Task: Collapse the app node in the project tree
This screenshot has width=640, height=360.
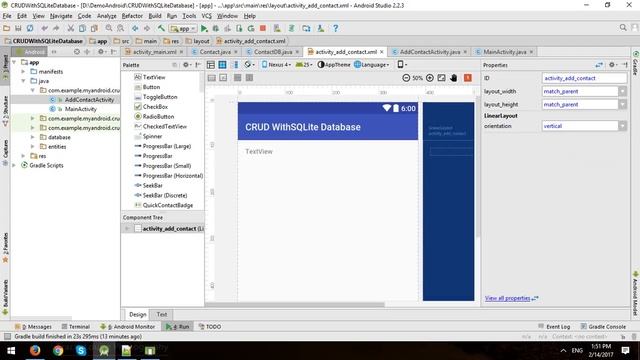Action: [x=15, y=62]
